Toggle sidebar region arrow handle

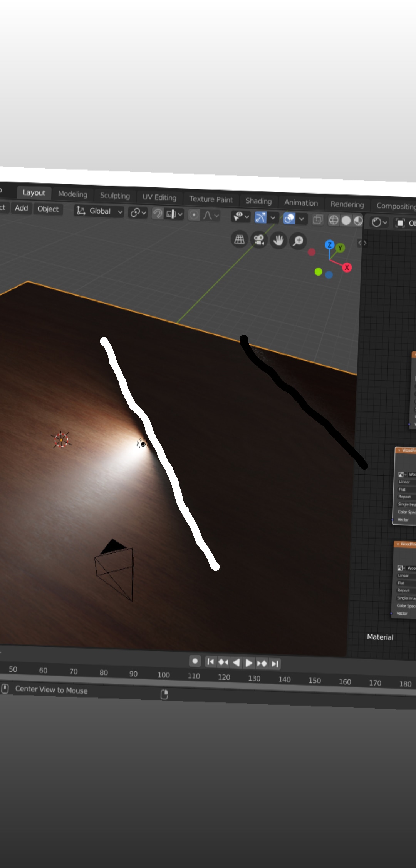tap(362, 243)
